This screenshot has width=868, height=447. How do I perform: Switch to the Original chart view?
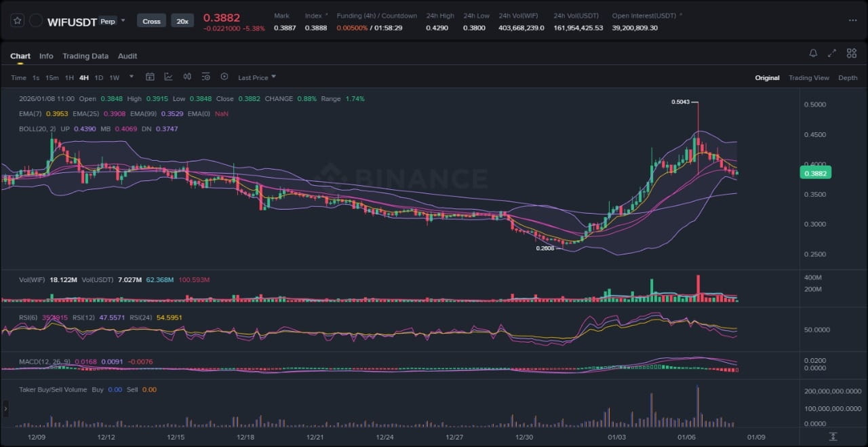point(767,77)
